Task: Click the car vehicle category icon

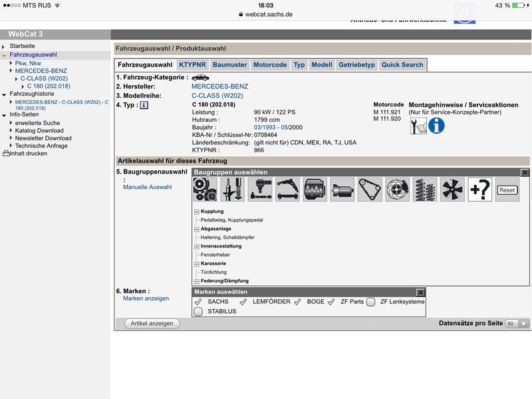Action: tap(200, 77)
